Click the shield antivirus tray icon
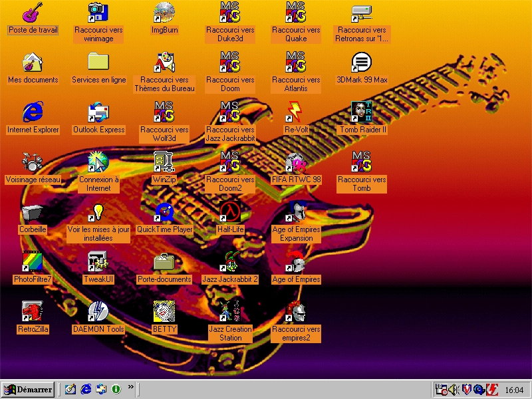 (467, 390)
